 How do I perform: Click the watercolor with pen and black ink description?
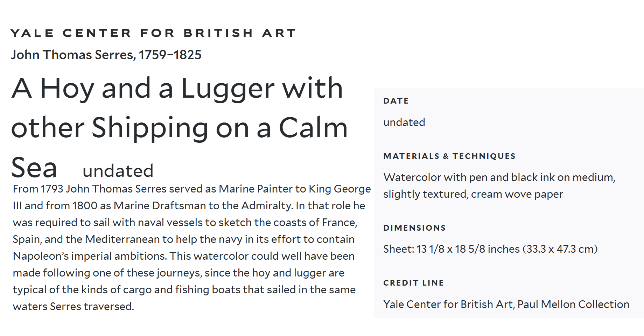(499, 177)
